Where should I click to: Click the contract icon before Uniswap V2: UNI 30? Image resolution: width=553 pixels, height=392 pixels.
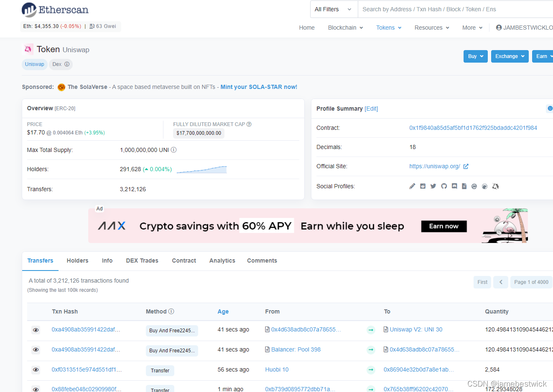(x=386, y=329)
